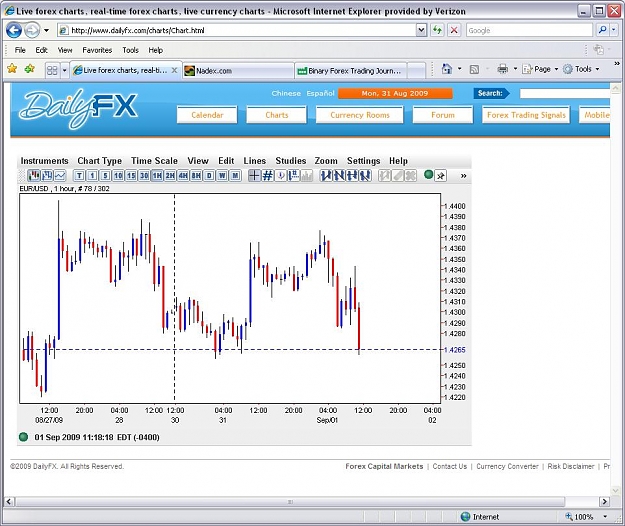Open the Time Scale menu
625x526 pixels.
pos(154,161)
